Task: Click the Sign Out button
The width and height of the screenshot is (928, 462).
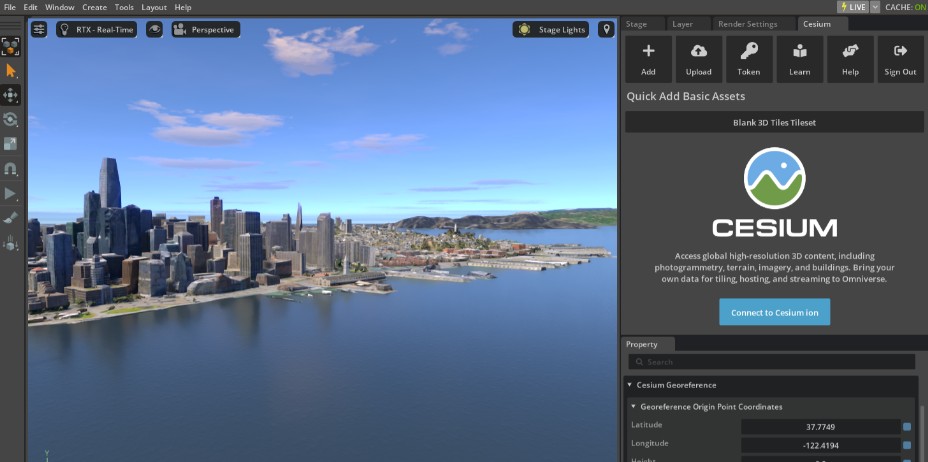Action: (x=900, y=59)
